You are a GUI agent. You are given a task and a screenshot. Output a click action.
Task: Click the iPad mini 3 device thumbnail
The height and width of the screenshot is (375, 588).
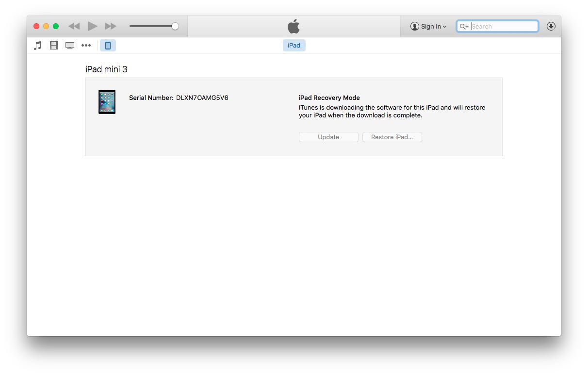coord(107,102)
